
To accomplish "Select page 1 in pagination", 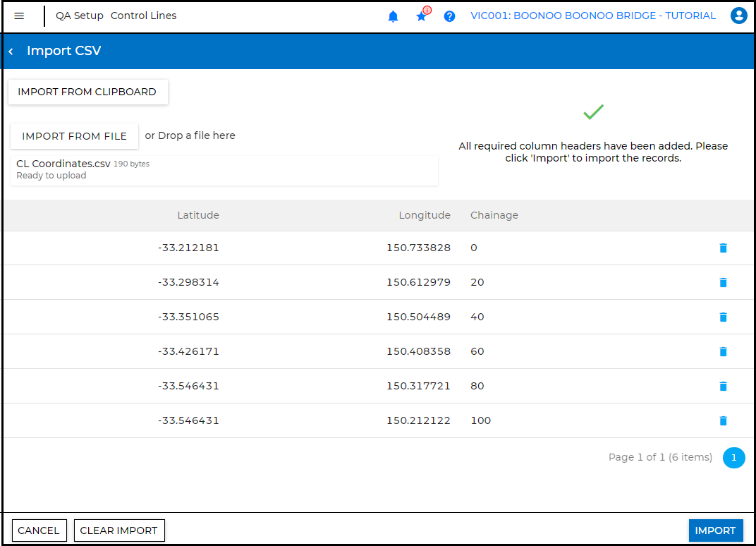I will [x=734, y=458].
